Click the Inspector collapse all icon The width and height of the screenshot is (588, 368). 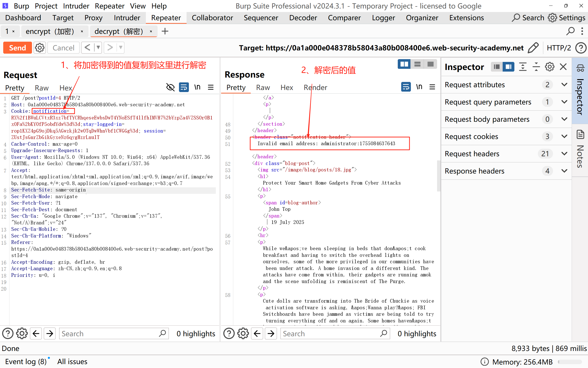[x=536, y=67]
